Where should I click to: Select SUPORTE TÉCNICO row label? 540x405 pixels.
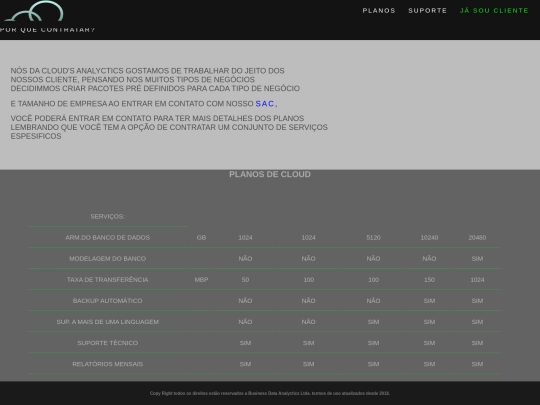[107, 343]
